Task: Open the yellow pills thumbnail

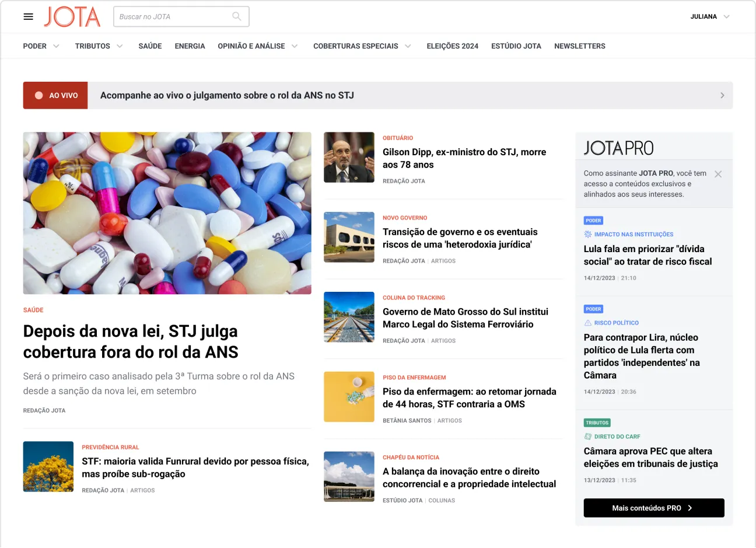Action: point(349,397)
